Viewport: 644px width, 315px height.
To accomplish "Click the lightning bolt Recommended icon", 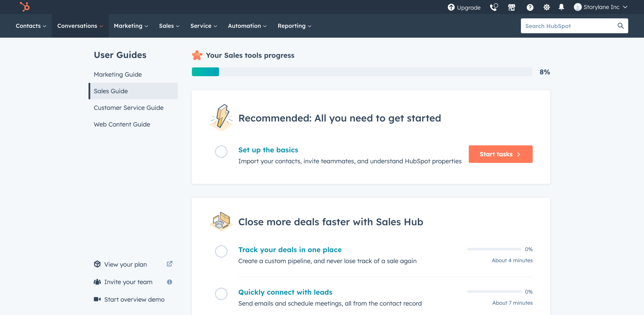I will click(x=221, y=118).
